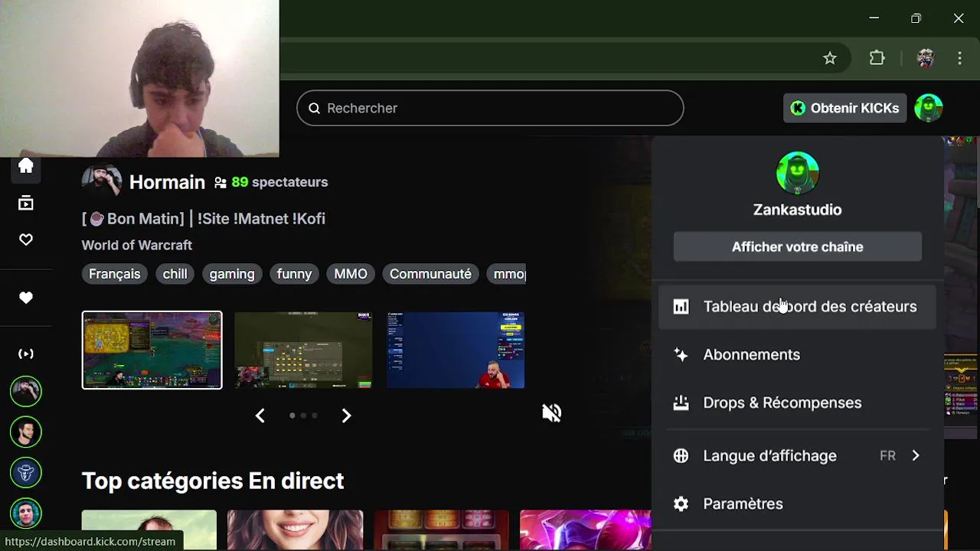Viewport: 980px width, 551px height.
Task: Open the pink purple game category card
Action: coord(586,530)
